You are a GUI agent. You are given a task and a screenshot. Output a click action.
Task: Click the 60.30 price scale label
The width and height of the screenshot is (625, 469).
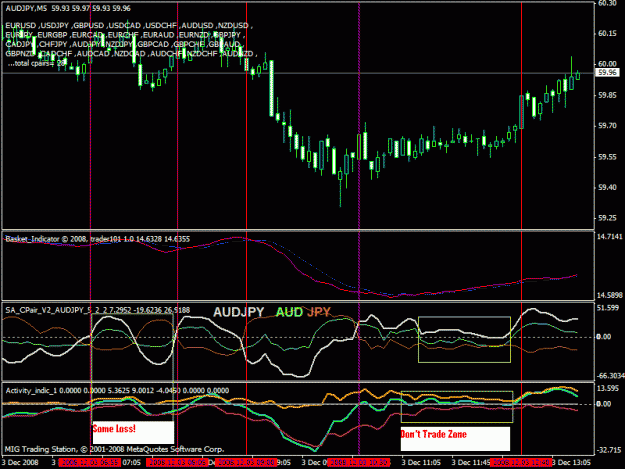click(607, 4)
